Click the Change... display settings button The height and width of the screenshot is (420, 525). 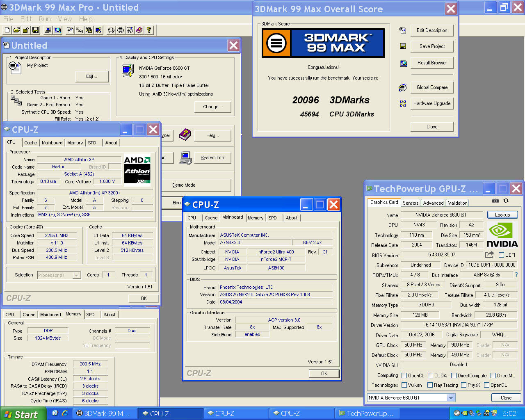[x=212, y=107]
